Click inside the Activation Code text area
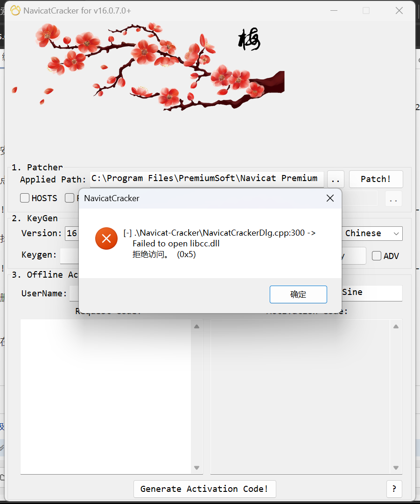 (300, 397)
